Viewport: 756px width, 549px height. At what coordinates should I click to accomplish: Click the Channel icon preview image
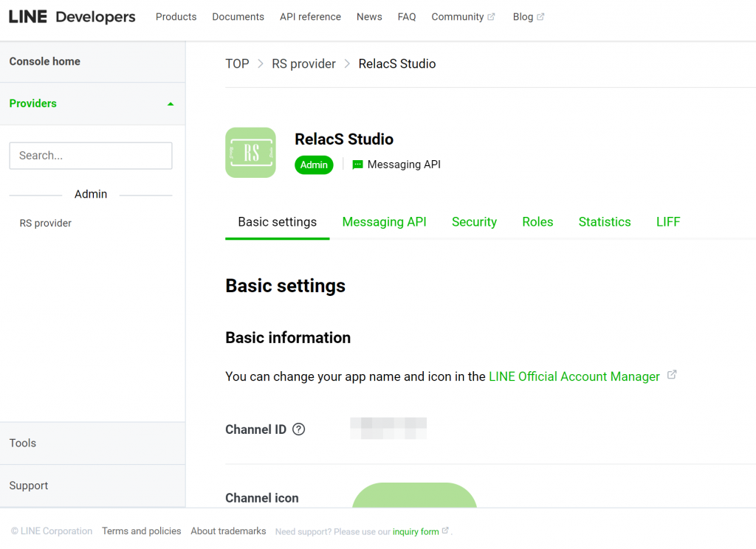tap(415, 495)
